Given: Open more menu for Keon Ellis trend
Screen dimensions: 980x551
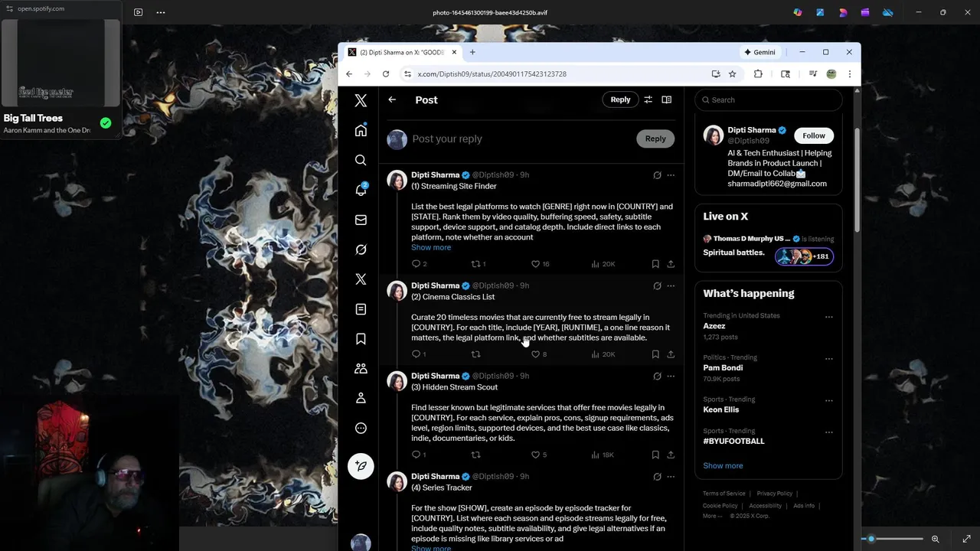Looking at the screenshot, I should (828, 401).
